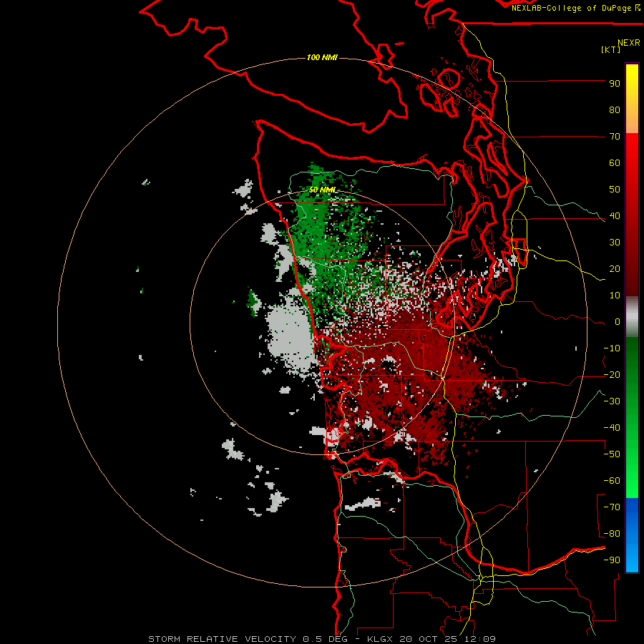Image resolution: width=644 pixels, height=644 pixels.
Task: Click the blue band of the velocity color bar
Action: [x=632, y=535]
